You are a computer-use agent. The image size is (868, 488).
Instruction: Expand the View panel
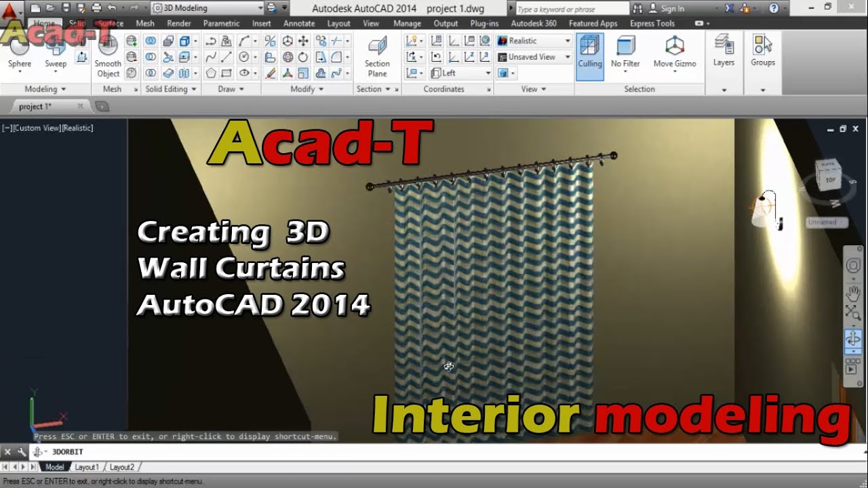point(534,89)
